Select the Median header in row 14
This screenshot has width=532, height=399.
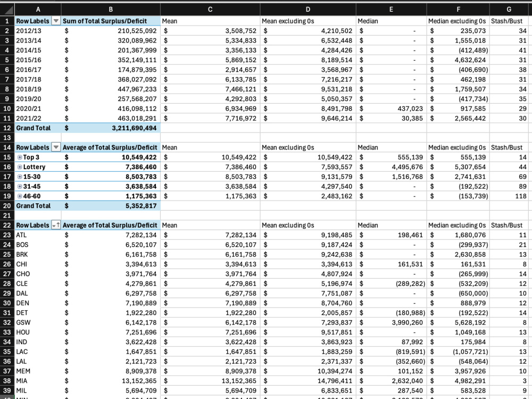(x=391, y=147)
